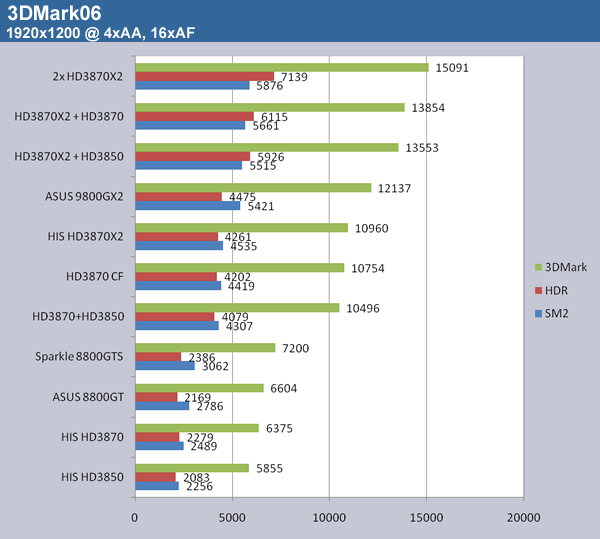The image size is (600, 539).
Task: Click the value label '5421'
Action: click(261, 207)
